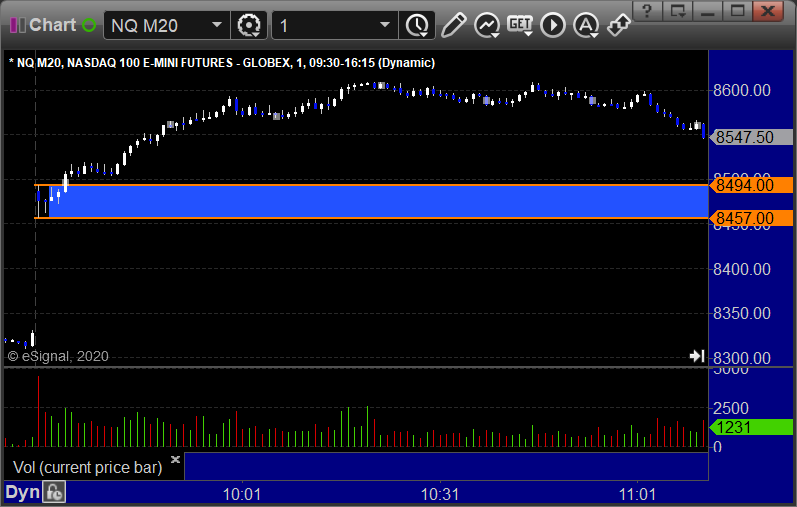Toggle the lock icon beside Dyn

54,492
